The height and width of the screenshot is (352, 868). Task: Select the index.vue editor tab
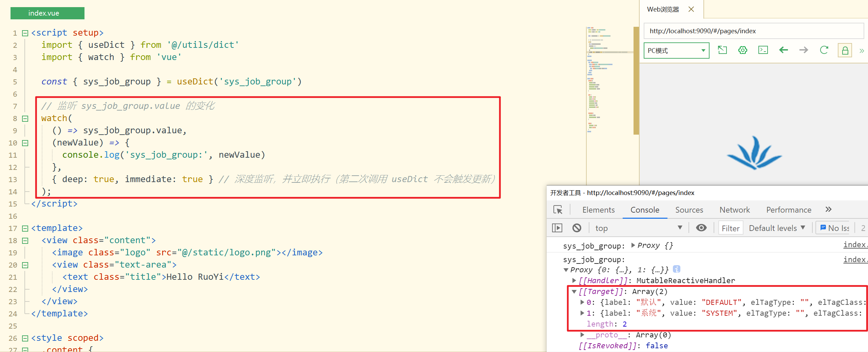[48, 13]
